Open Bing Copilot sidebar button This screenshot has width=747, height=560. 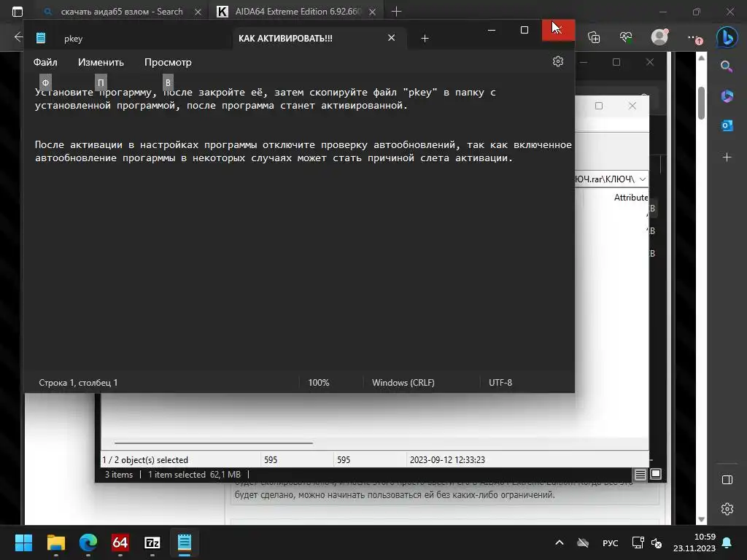(x=727, y=36)
